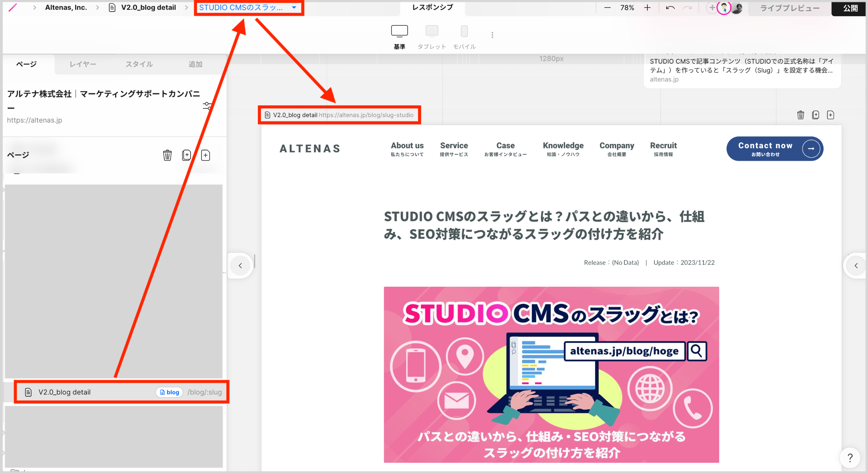Click altenas.jp in preview card

[x=664, y=80]
